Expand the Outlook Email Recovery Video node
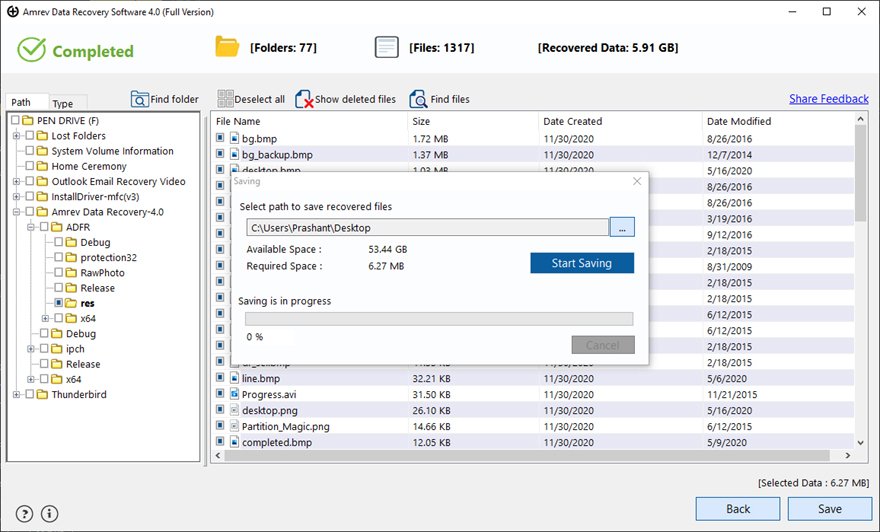 [16, 181]
